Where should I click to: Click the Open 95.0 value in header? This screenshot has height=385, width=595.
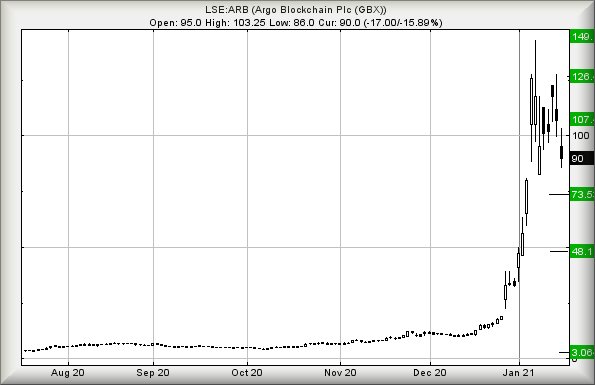tap(176, 23)
